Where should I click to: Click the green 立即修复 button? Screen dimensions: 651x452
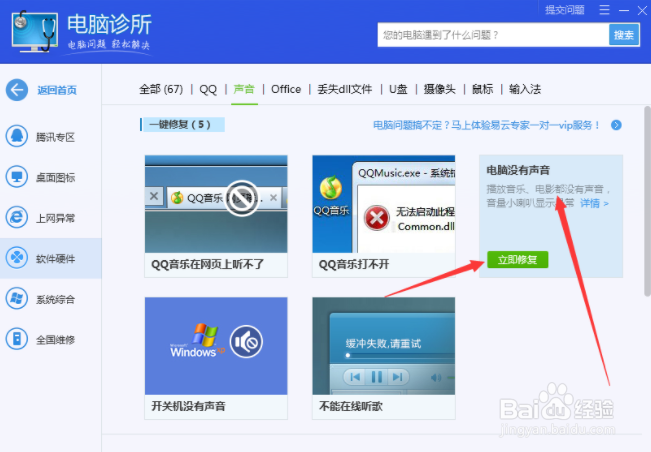pos(518,260)
